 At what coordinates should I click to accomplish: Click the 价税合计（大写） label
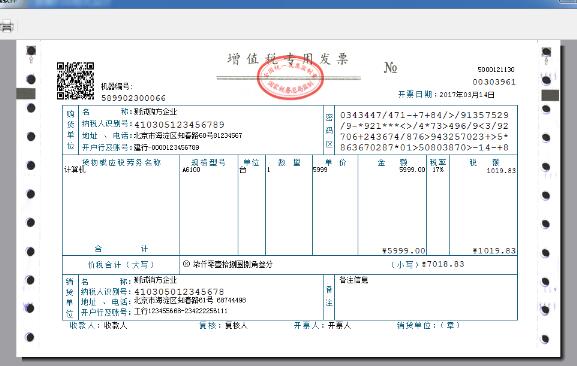(x=121, y=264)
